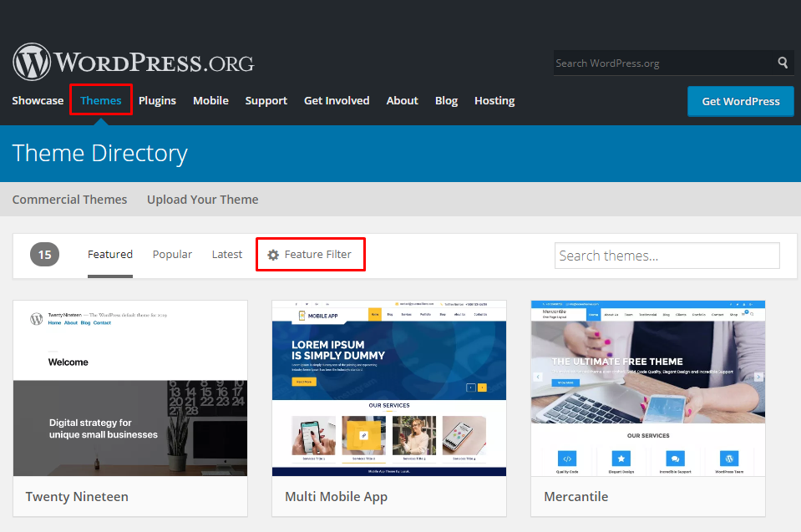The image size is (801, 532).
Task: Click the Theme Directory heading
Action: (100, 153)
